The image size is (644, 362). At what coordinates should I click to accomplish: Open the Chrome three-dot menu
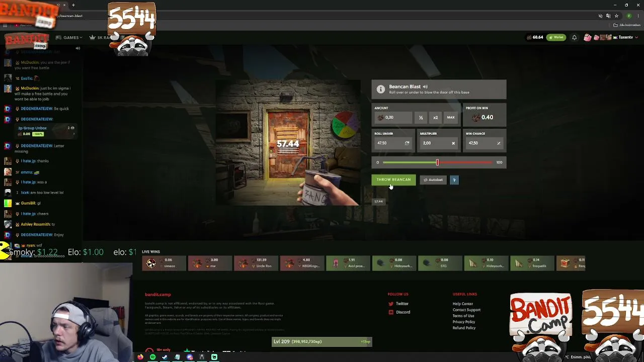click(x=638, y=16)
